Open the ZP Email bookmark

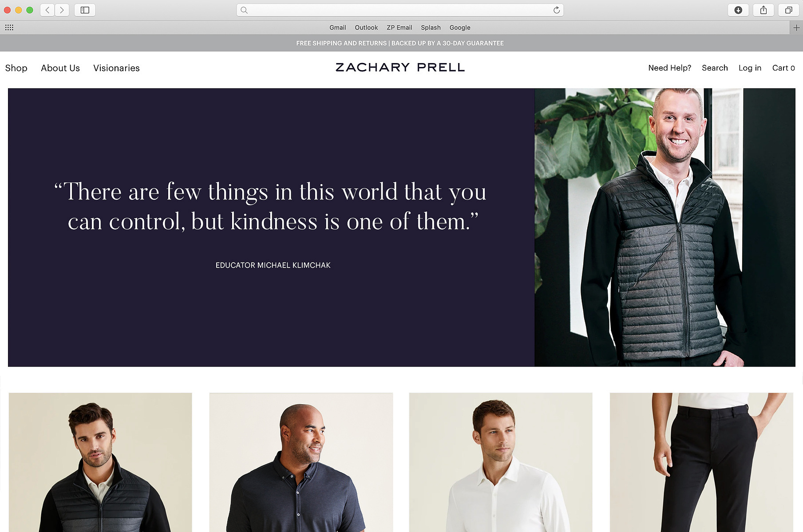[x=399, y=28]
